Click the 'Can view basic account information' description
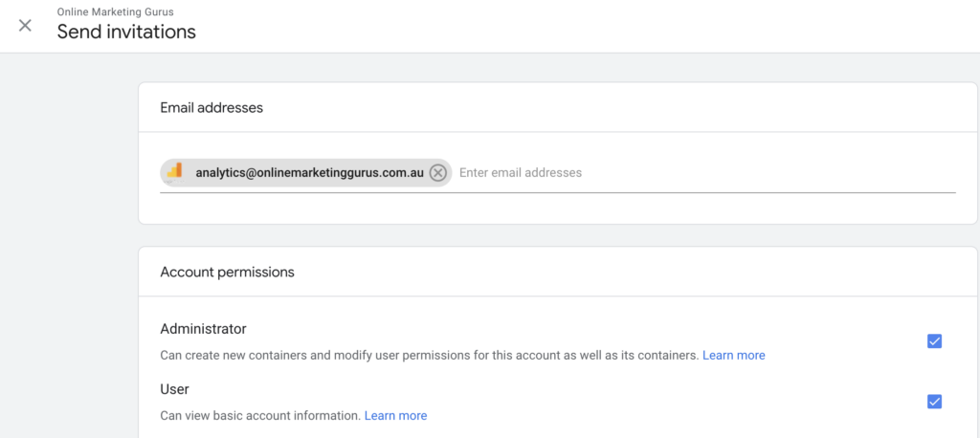 pyautogui.click(x=260, y=415)
